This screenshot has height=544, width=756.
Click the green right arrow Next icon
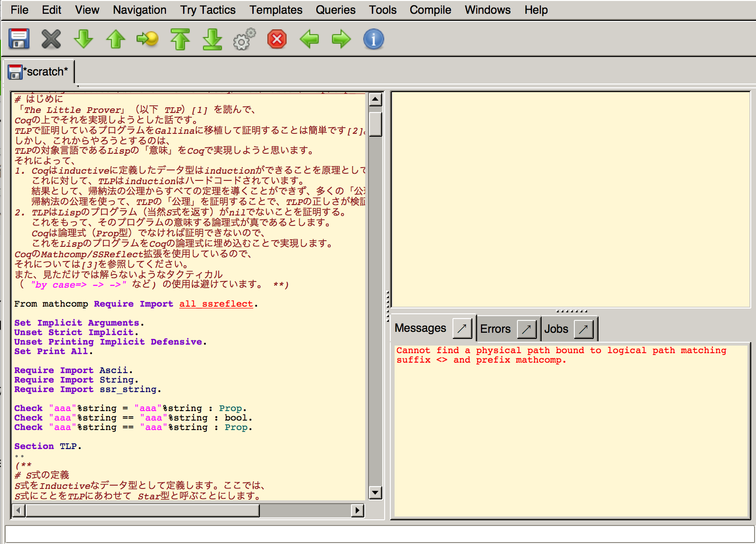click(x=341, y=39)
